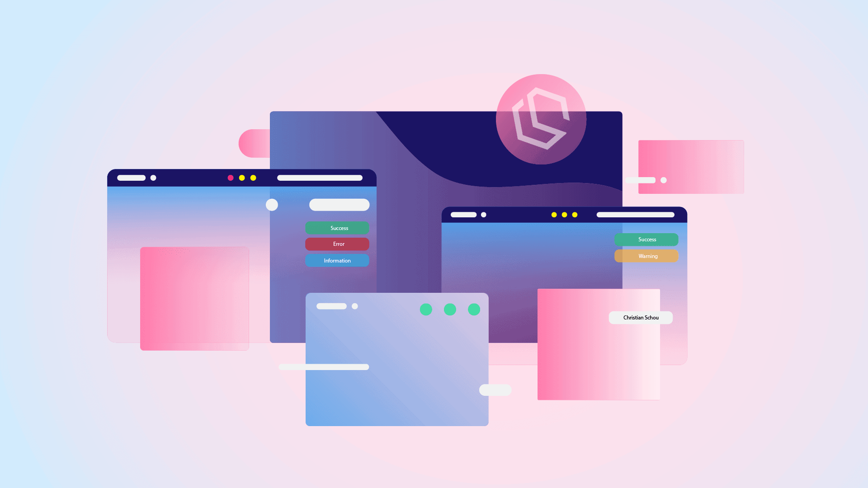Viewport: 868px width, 488px height.
Task: Click the Christian Schou label tag
Action: click(x=641, y=317)
